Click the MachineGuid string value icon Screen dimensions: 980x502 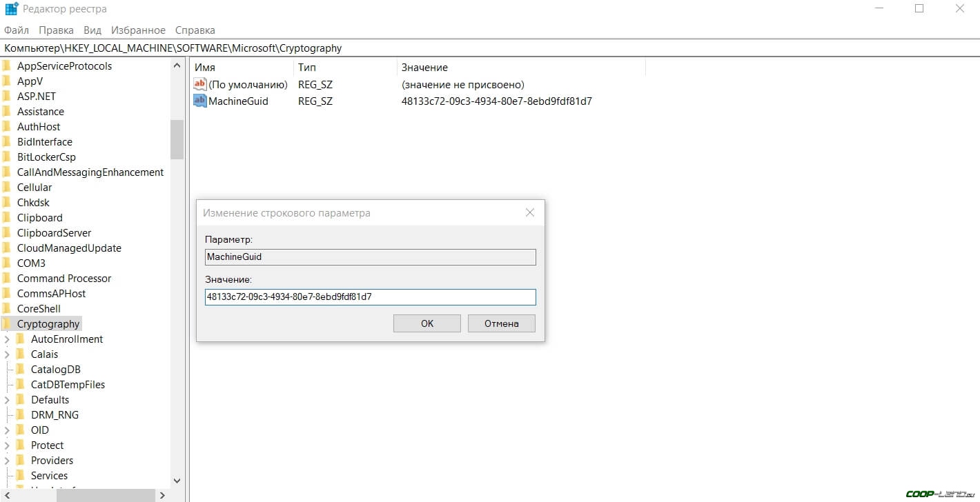200,101
